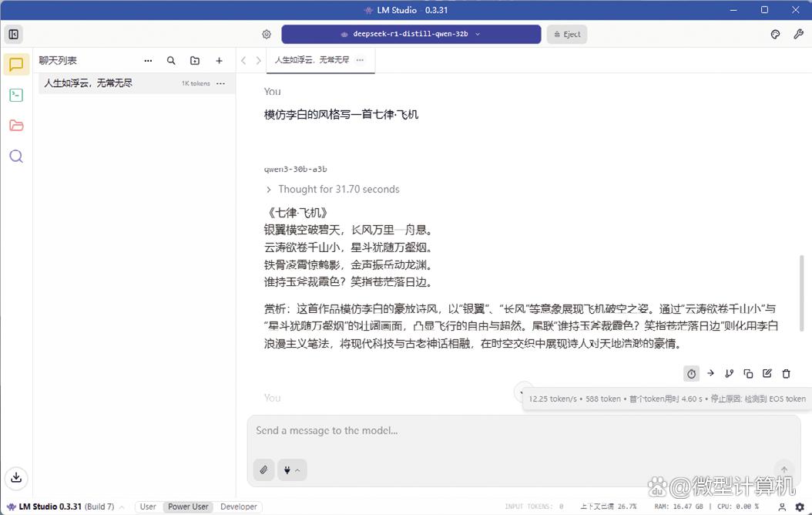The image size is (812, 515).
Task: Open options for the 人生如浮云 chat row
Action: tap(221, 83)
